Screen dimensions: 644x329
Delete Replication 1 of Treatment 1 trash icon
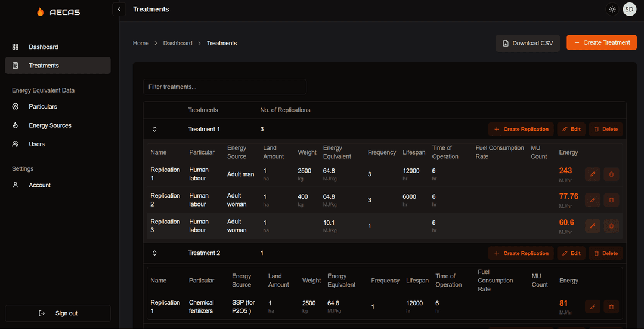[x=611, y=174]
